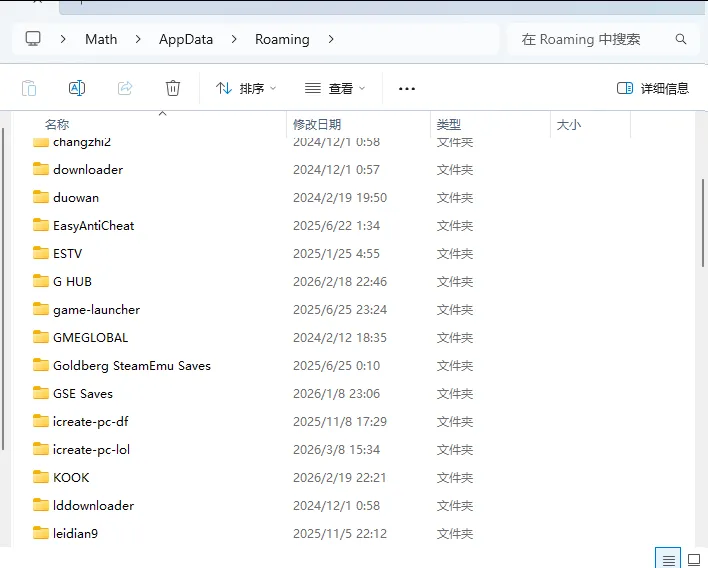Click the This PC monitor icon in address bar

33,39
